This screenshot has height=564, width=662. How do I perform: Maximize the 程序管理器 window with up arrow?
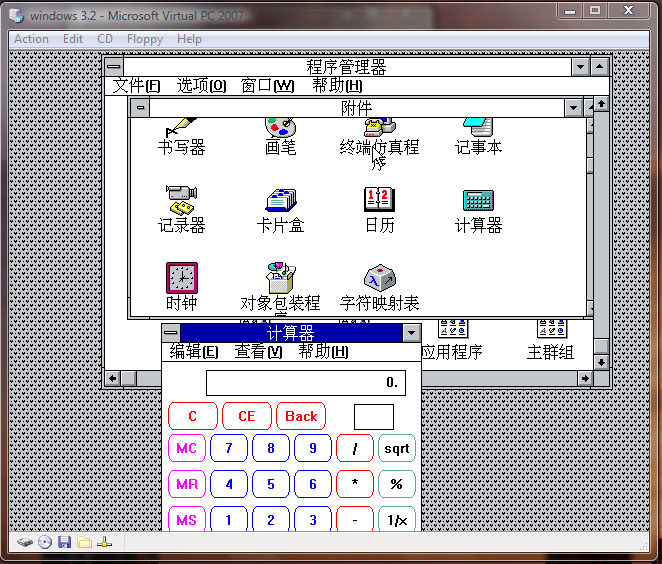(x=600, y=66)
